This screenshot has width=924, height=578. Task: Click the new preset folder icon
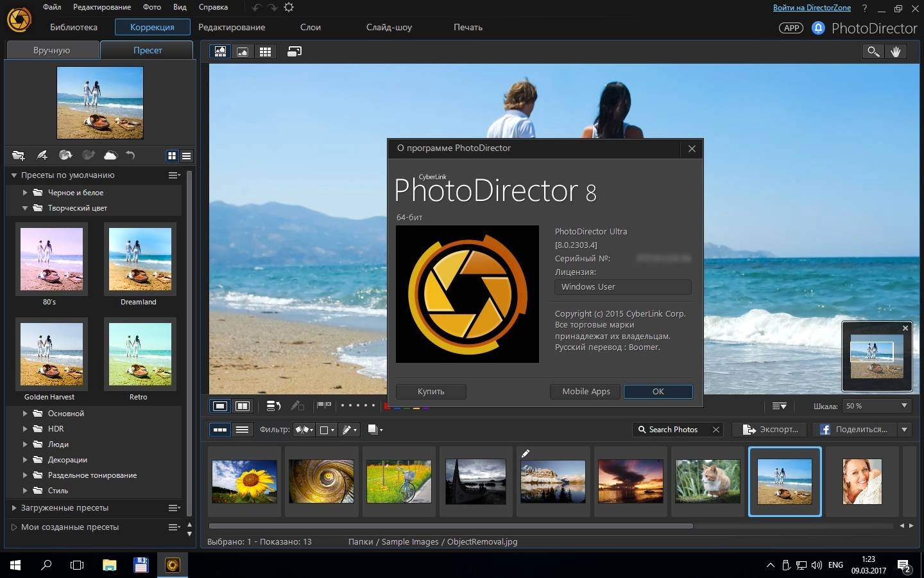click(x=19, y=155)
